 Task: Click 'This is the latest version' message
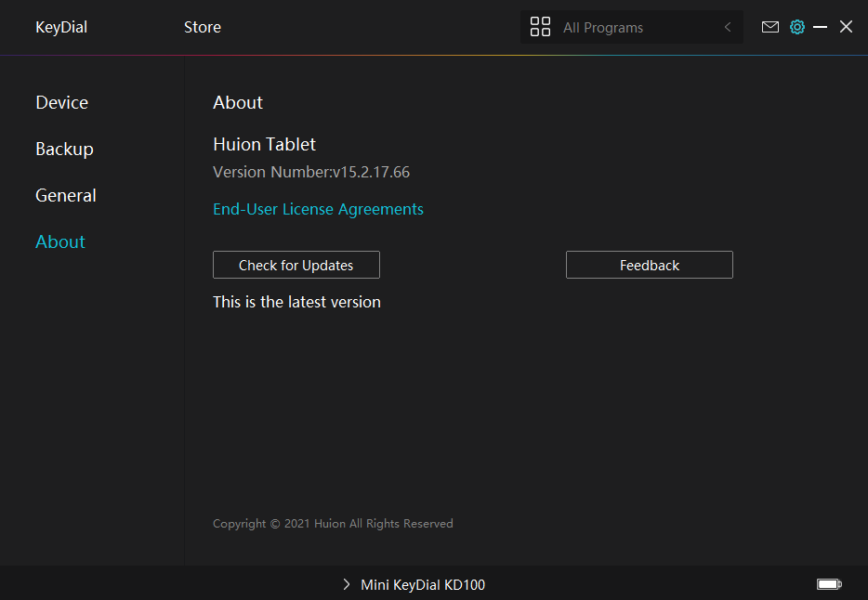(296, 302)
